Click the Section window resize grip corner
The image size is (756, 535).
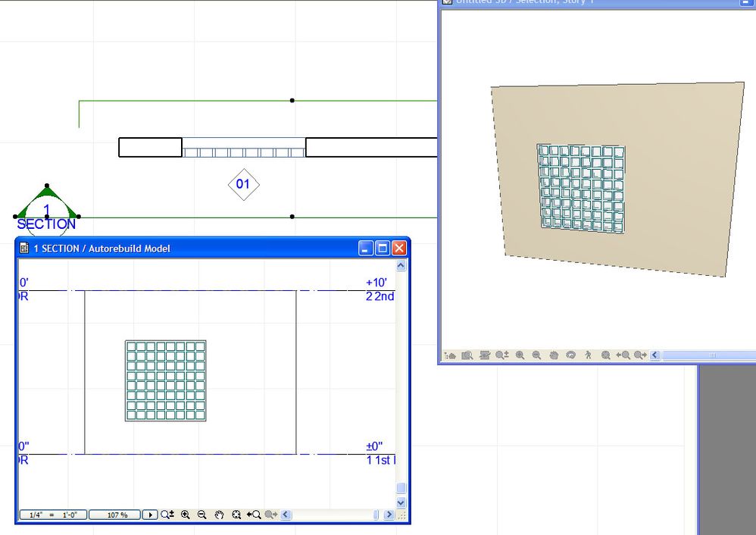click(x=401, y=515)
